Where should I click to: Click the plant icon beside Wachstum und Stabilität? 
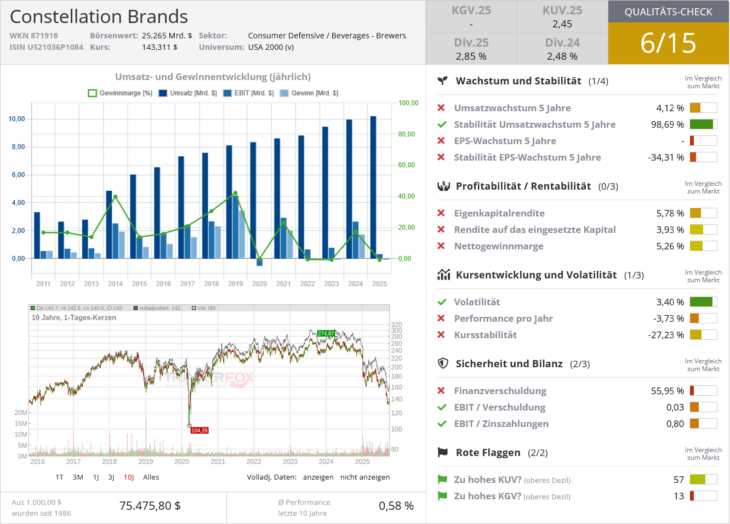(x=442, y=81)
